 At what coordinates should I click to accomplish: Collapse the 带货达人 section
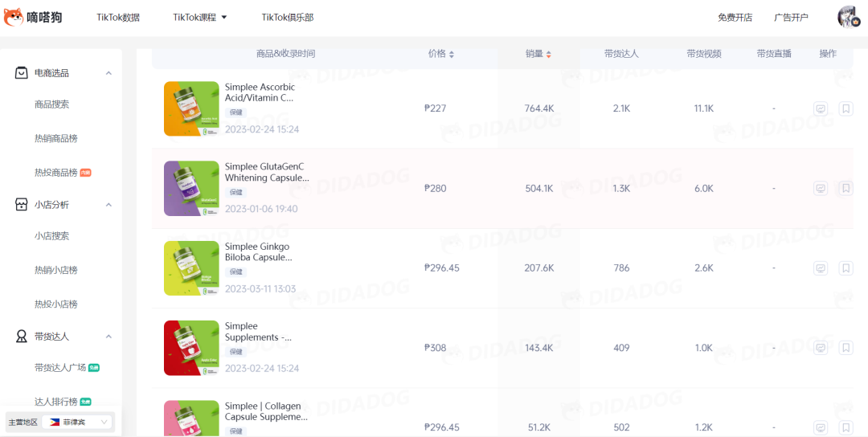108,337
